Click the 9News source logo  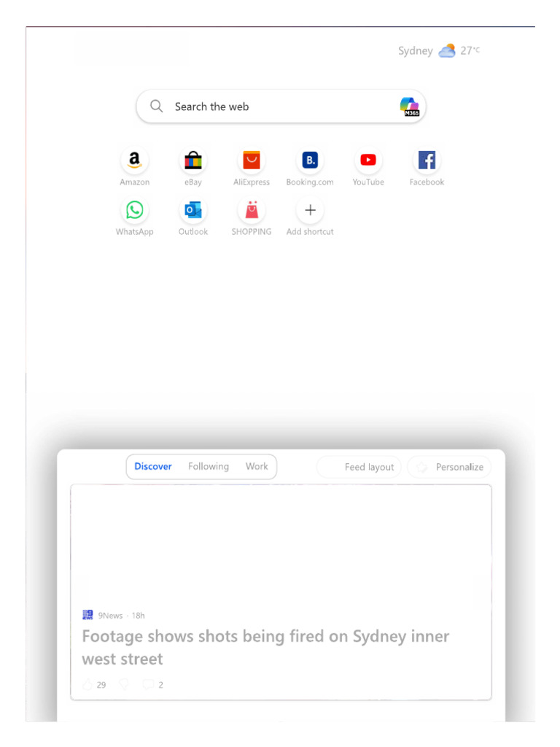tap(87, 615)
